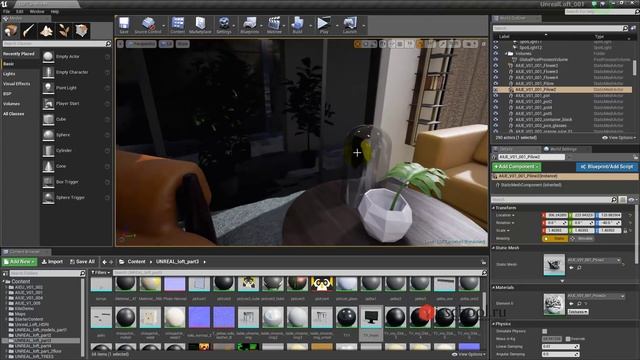This screenshot has height=360, width=640.
Task: Click the Static Mesh thumbnail preview
Action: [x=554, y=264]
